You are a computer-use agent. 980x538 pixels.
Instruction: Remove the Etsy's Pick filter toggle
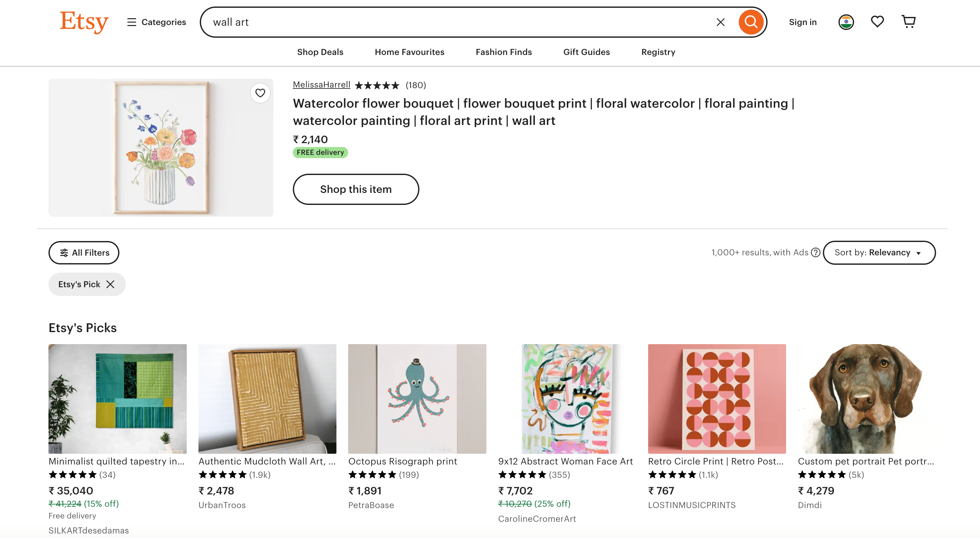point(111,284)
